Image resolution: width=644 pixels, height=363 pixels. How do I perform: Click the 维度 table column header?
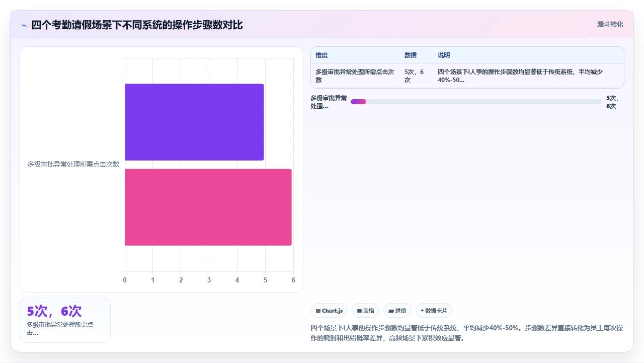[321, 55]
